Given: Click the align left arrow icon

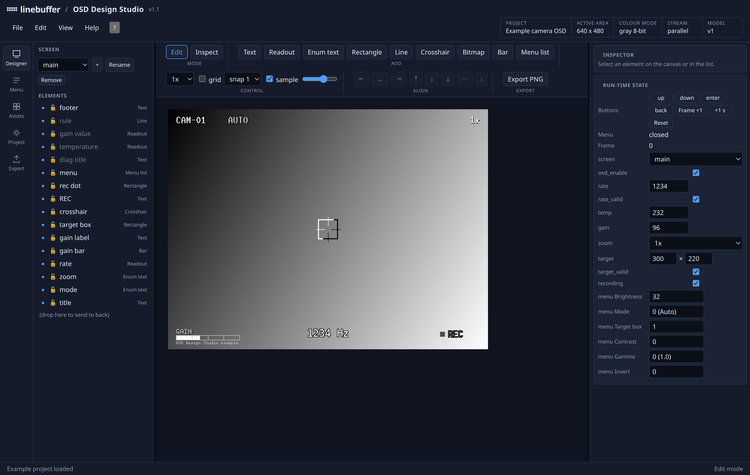Looking at the screenshot, I should pos(361,79).
